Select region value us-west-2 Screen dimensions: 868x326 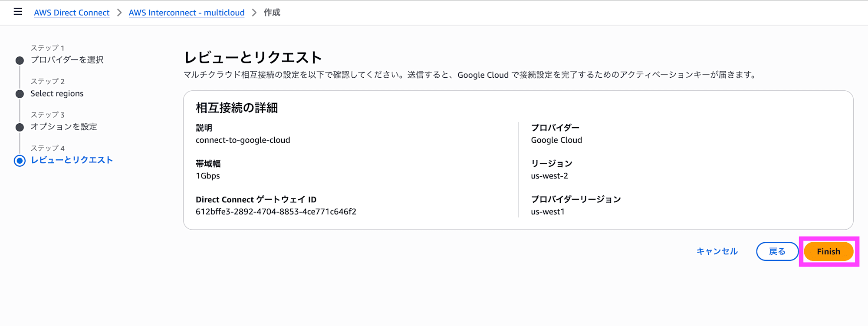coord(549,176)
